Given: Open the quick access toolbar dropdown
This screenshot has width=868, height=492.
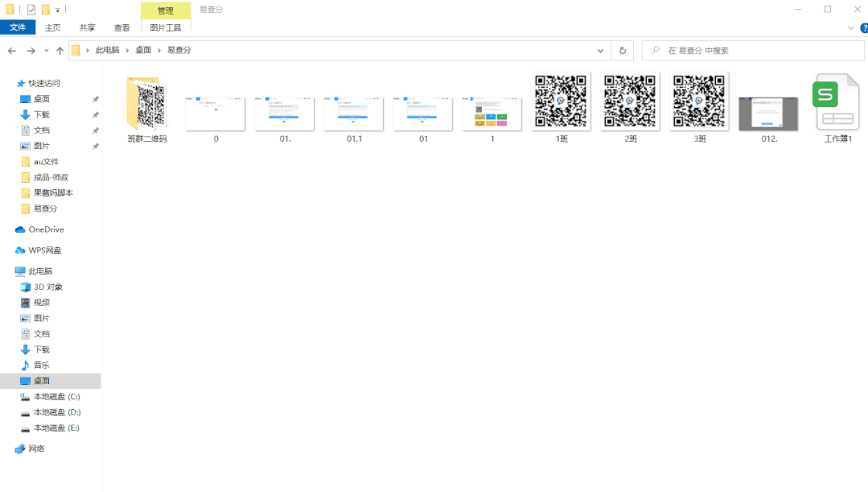Looking at the screenshot, I should click(x=58, y=10).
